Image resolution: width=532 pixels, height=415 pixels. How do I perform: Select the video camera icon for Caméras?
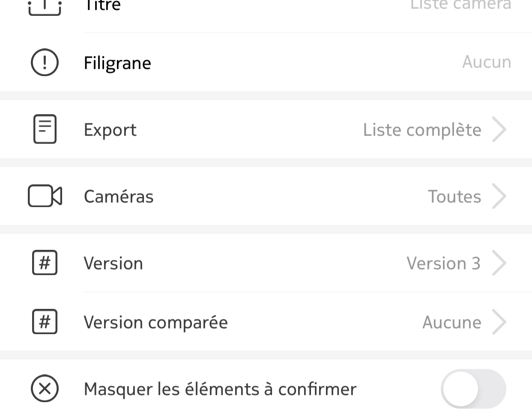click(x=45, y=196)
